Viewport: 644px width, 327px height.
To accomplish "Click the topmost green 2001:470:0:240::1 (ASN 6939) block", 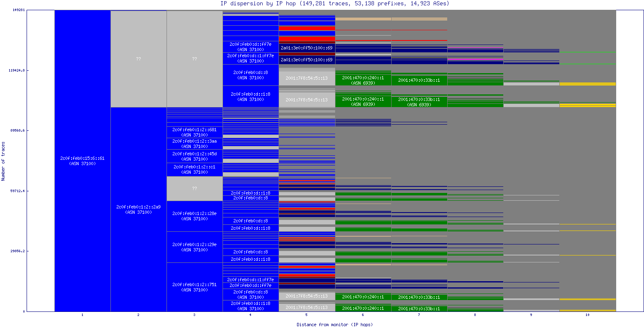I will [x=363, y=80].
